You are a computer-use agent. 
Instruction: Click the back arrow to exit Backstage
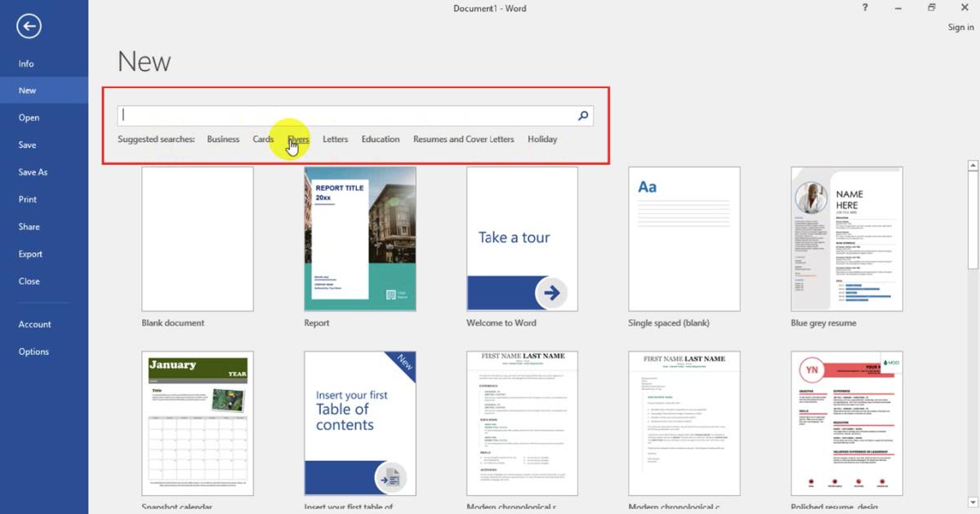(x=29, y=26)
